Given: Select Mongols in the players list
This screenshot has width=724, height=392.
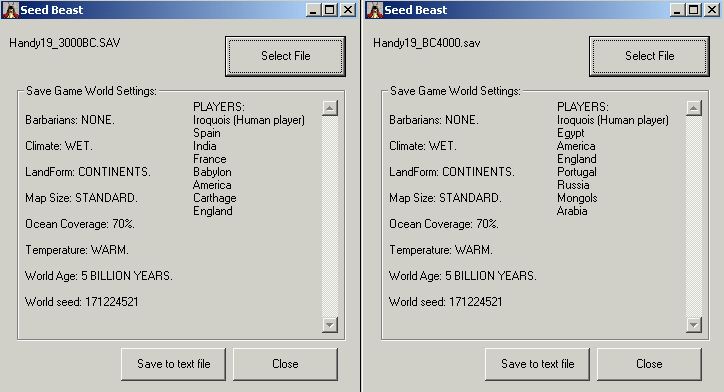Looking at the screenshot, I should tap(577, 198).
